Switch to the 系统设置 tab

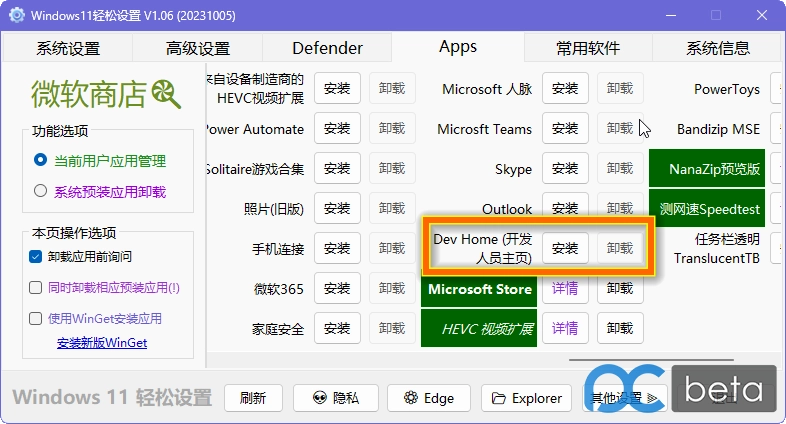68,48
